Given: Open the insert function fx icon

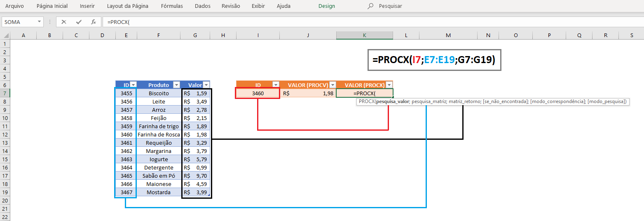Looking at the screenshot, I should point(94,22).
